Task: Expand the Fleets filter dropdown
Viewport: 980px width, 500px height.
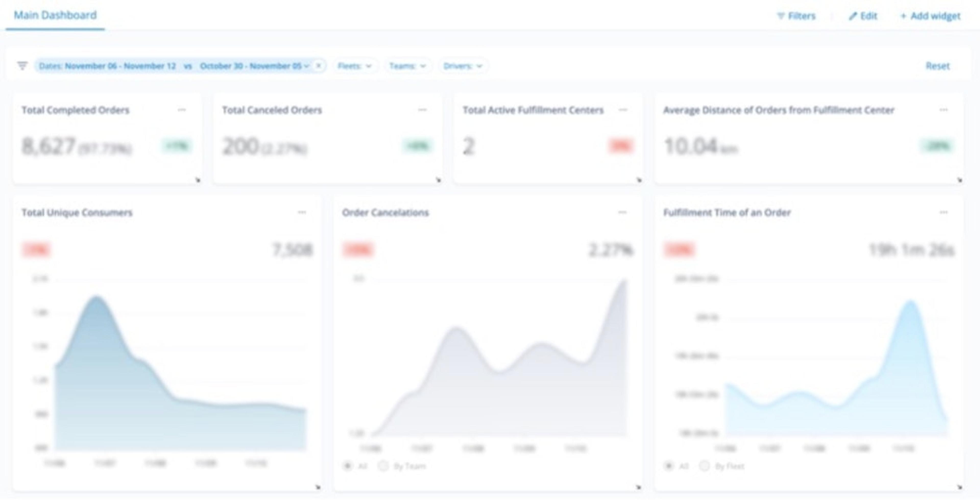Action: [355, 66]
